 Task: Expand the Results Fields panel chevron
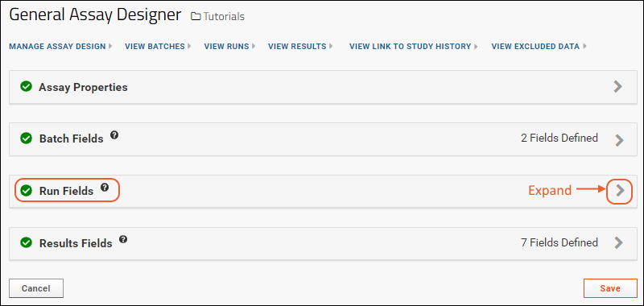[x=618, y=242]
